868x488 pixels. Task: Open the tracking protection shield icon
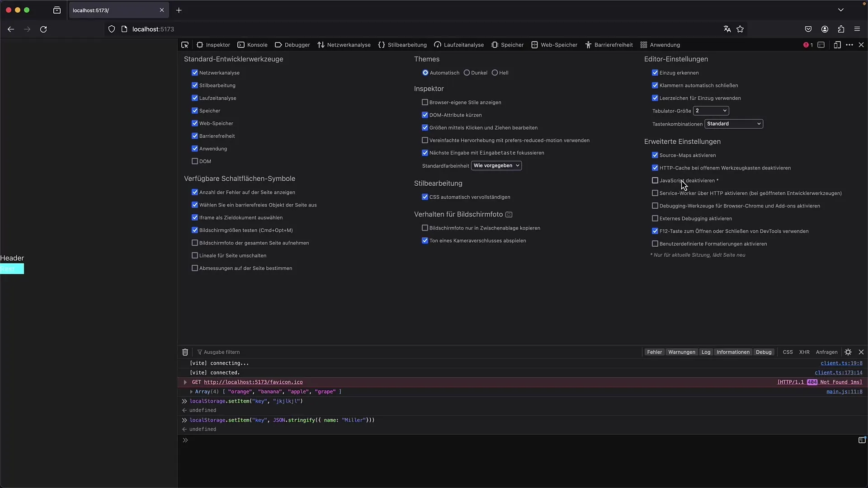point(112,29)
